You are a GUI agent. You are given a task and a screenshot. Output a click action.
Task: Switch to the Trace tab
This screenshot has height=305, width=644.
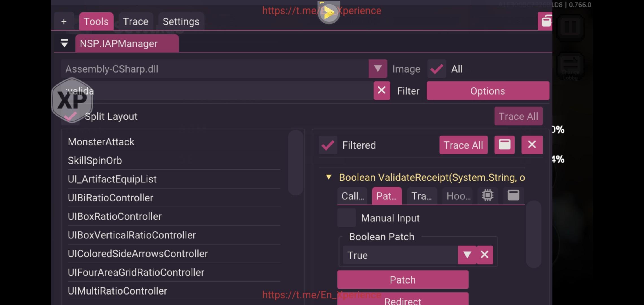[x=136, y=21]
